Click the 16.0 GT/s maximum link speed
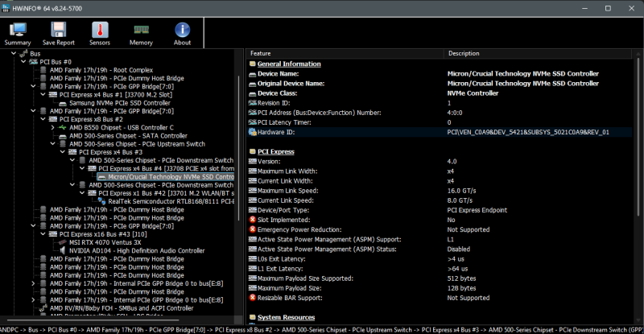Viewport: 644px width, 334px height. pyautogui.click(x=461, y=191)
